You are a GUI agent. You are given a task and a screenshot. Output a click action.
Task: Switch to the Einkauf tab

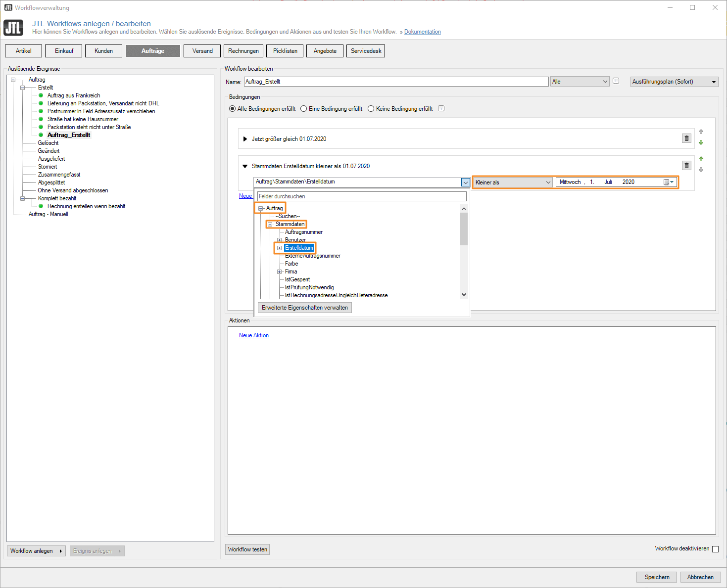[x=64, y=51]
